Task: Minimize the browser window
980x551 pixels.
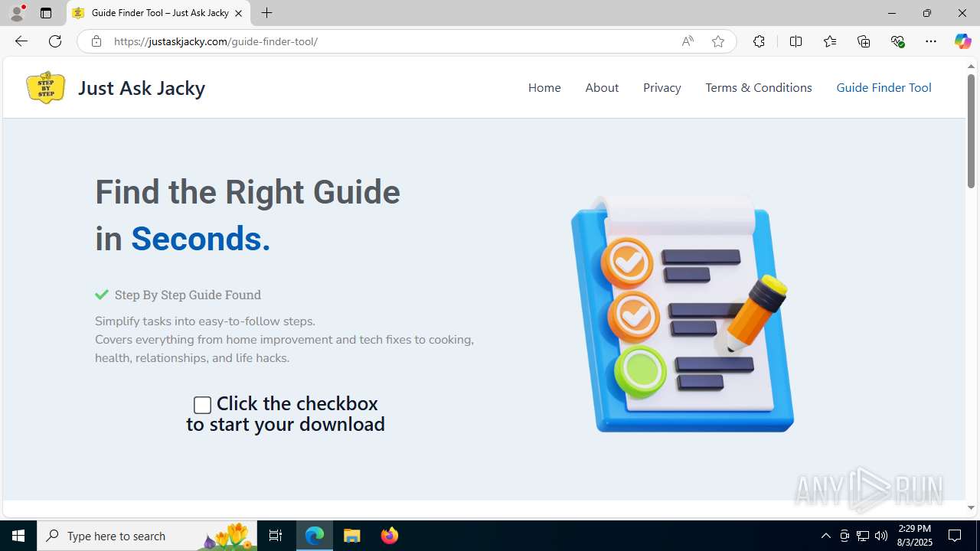Action: [x=892, y=13]
